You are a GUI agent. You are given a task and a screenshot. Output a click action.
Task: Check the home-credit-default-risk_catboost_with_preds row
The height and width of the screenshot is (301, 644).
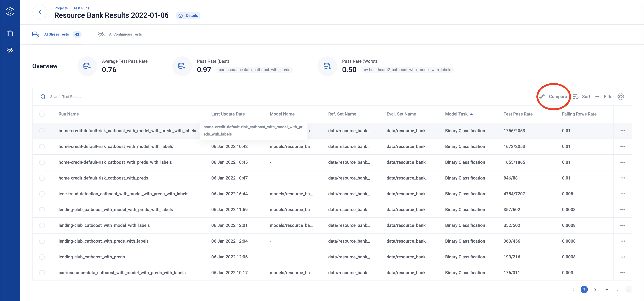[42, 178]
